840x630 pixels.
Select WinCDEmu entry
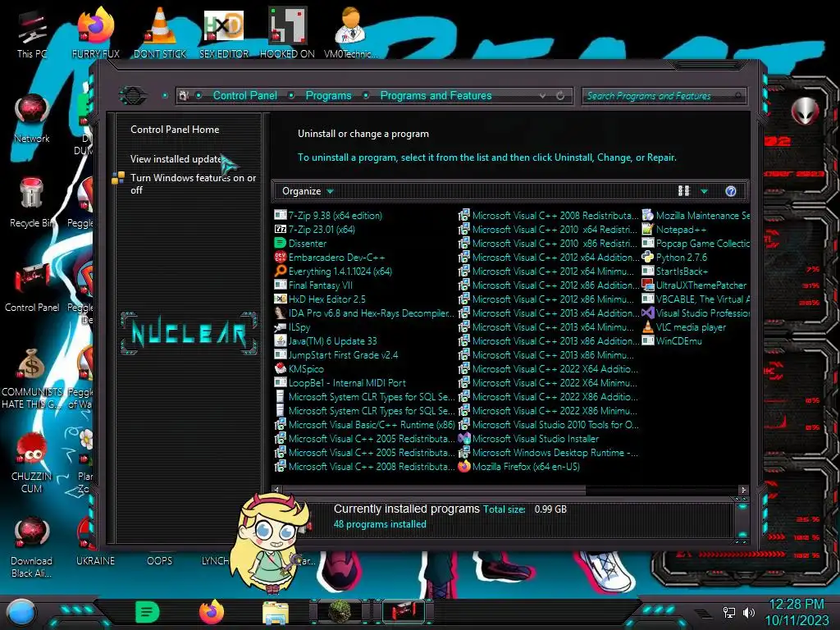(672, 340)
